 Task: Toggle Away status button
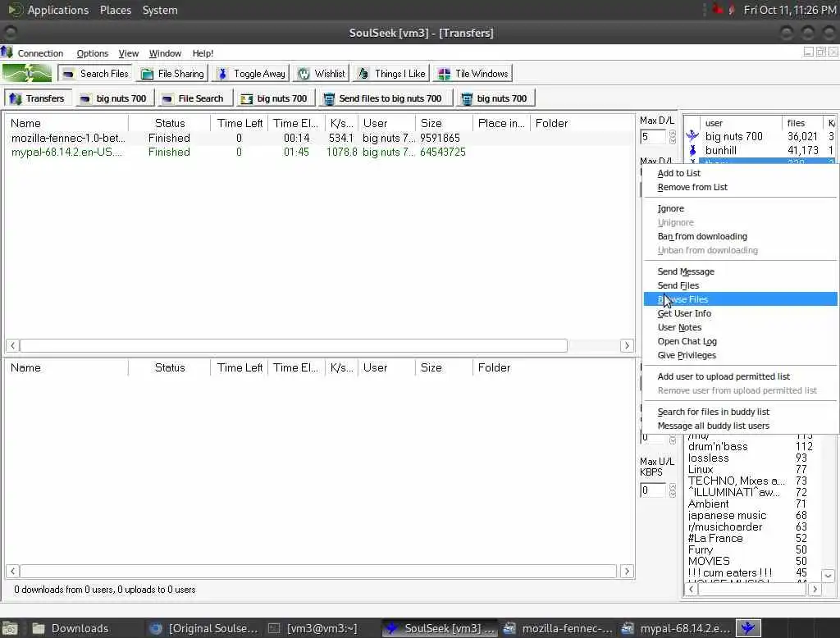[251, 73]
